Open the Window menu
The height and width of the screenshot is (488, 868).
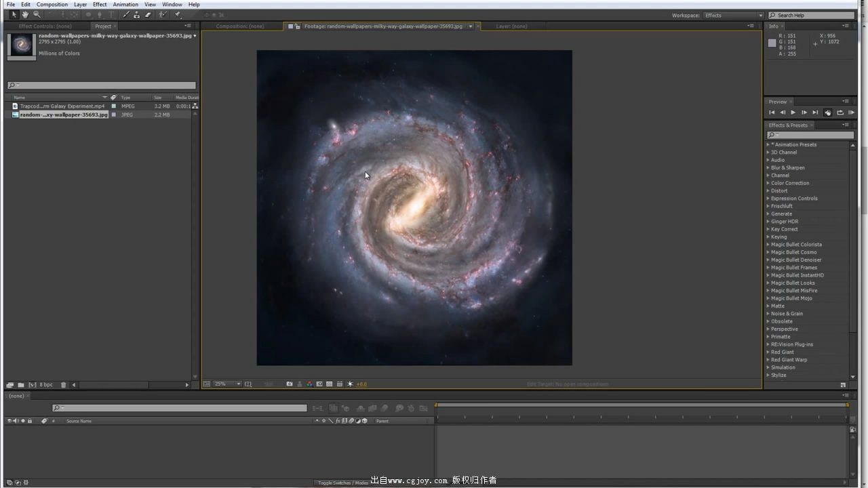[x=172, y=4]
